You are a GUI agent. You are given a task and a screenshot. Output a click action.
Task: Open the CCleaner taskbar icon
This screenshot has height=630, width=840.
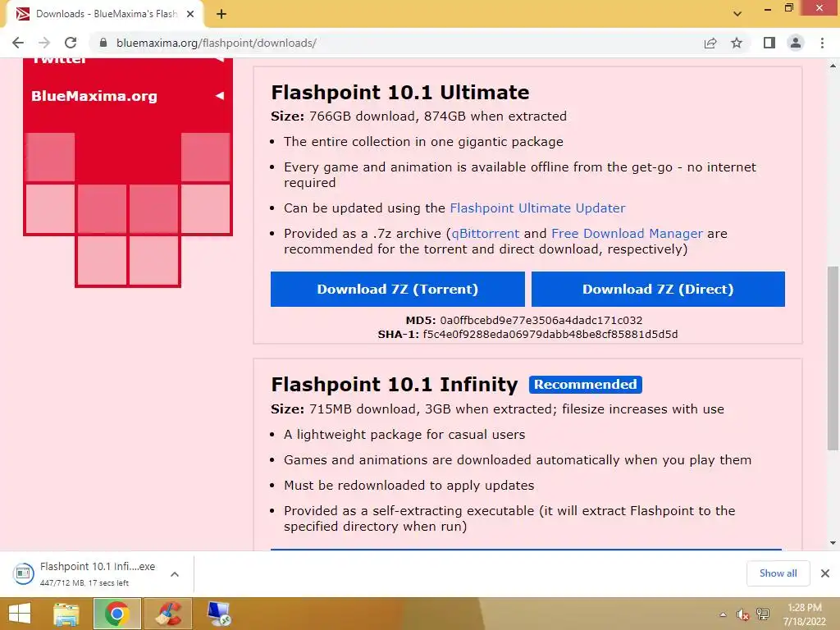coord(168,614)
